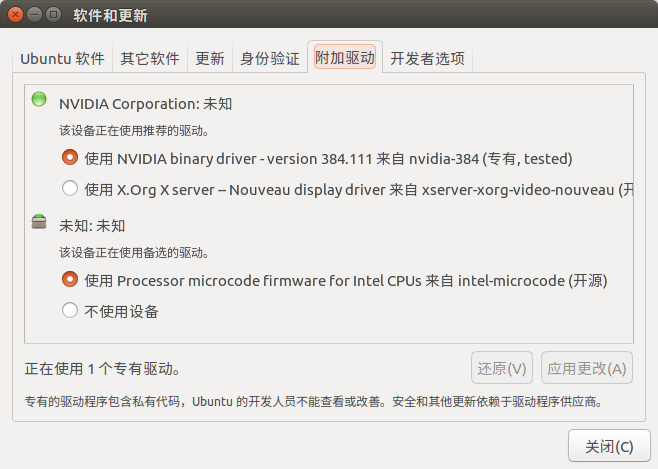Click the unknown device hardware icon
Image resolution: width=658 pixels, height=469 pixels.
click(39, 222)
